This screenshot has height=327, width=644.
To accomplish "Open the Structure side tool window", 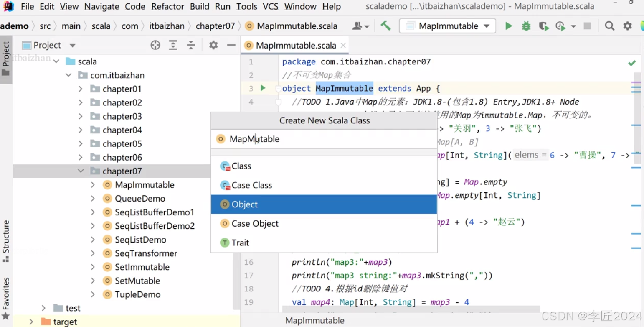I will point(6,241).
